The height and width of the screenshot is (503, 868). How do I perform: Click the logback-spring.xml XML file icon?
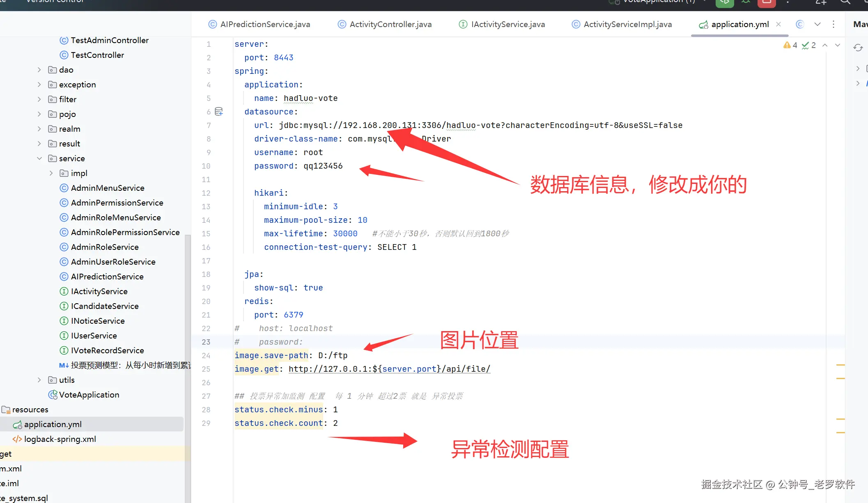[x=17, y=439]
